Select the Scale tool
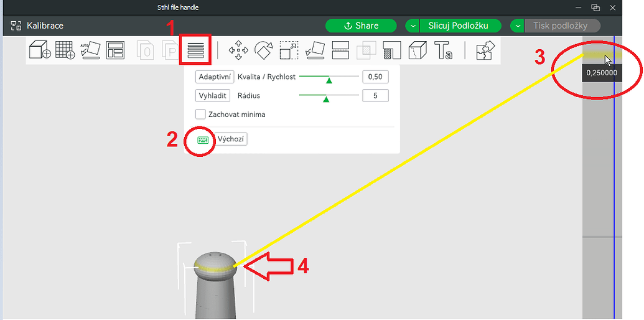Image resolution: width=644 pixels, height=320 pixels. click(289, 50)
